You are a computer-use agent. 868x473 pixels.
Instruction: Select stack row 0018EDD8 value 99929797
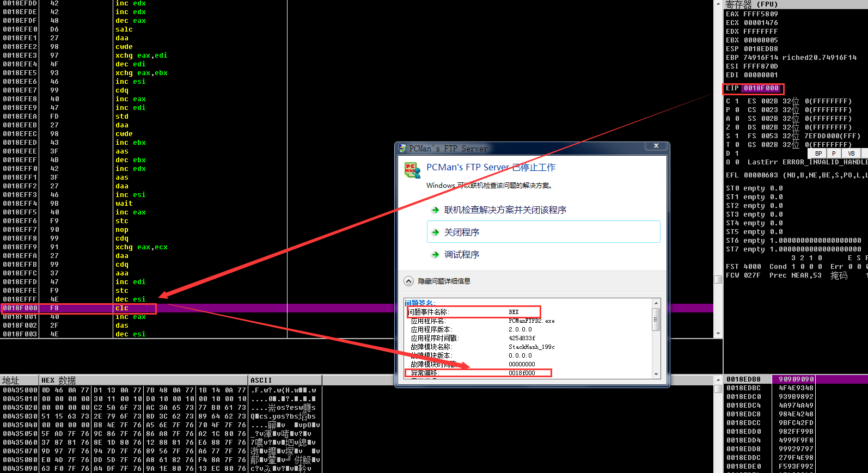tap(796, 449)
